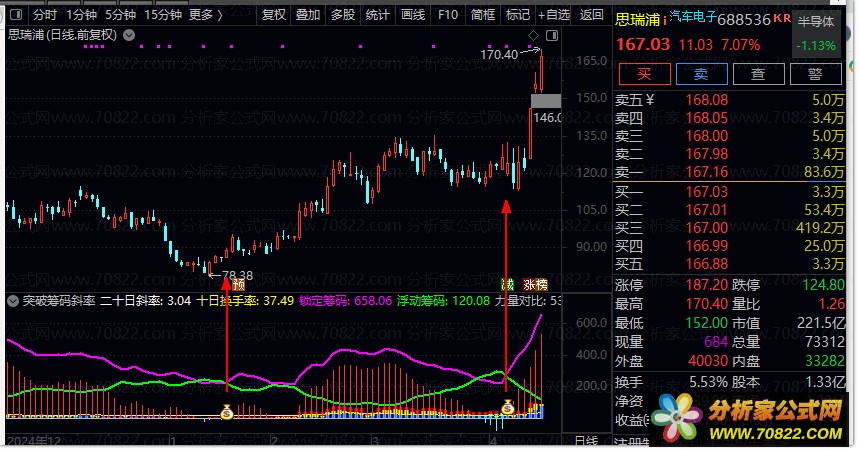Add stock via +自选 button

[x=554, y=15]
